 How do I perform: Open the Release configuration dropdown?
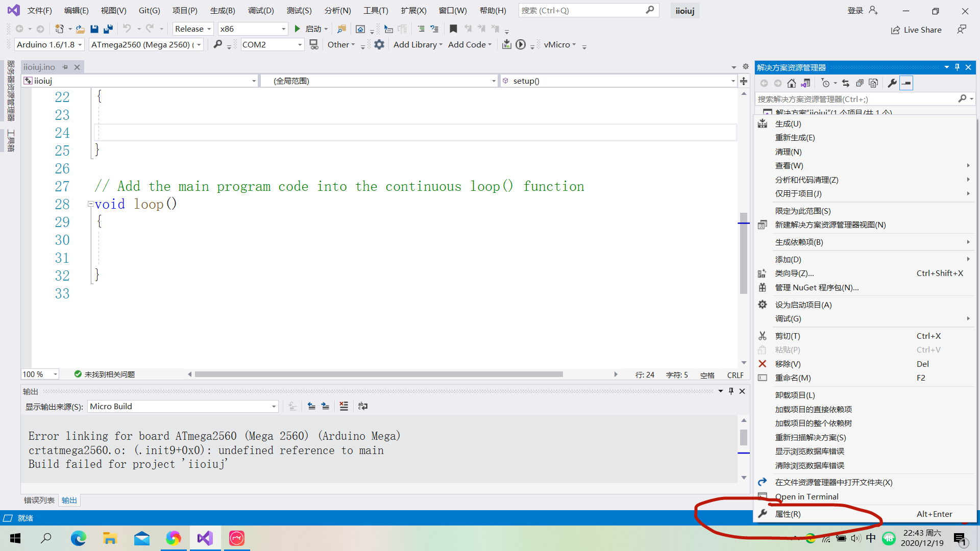click(x=193, y=29)
